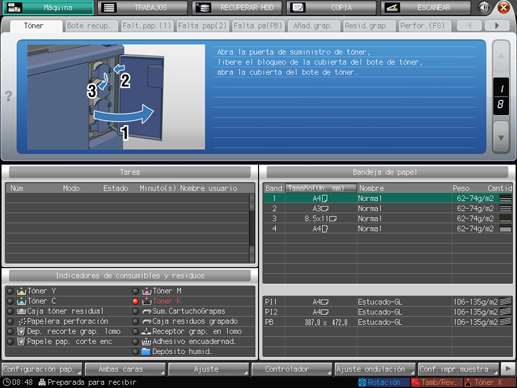The width and height of the screenshot is (517, 388).
Task: Click Caja tóner residual indicator light
Action: click(10, 311)
